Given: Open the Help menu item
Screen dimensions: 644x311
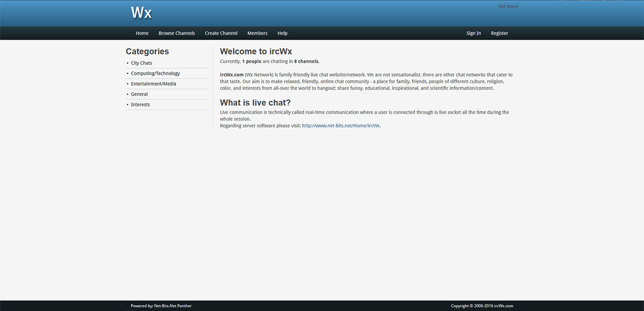Looking at the screenshot, I should [282, 33].
